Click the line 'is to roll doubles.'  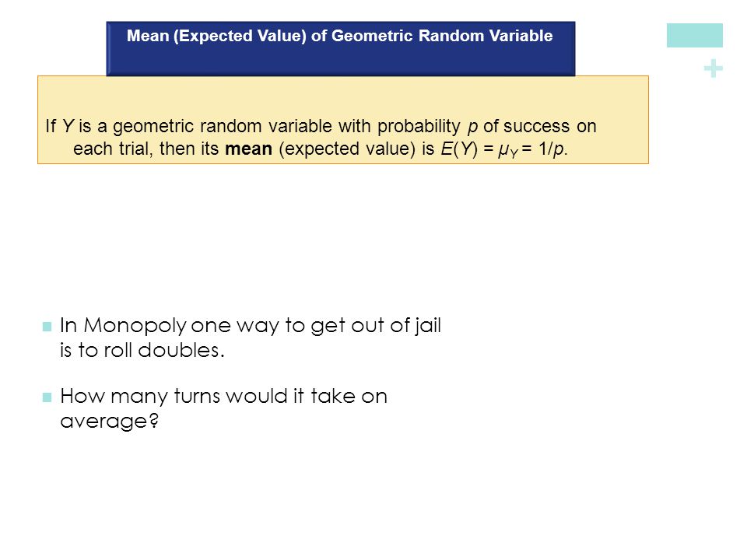click(x=142, y=351)
